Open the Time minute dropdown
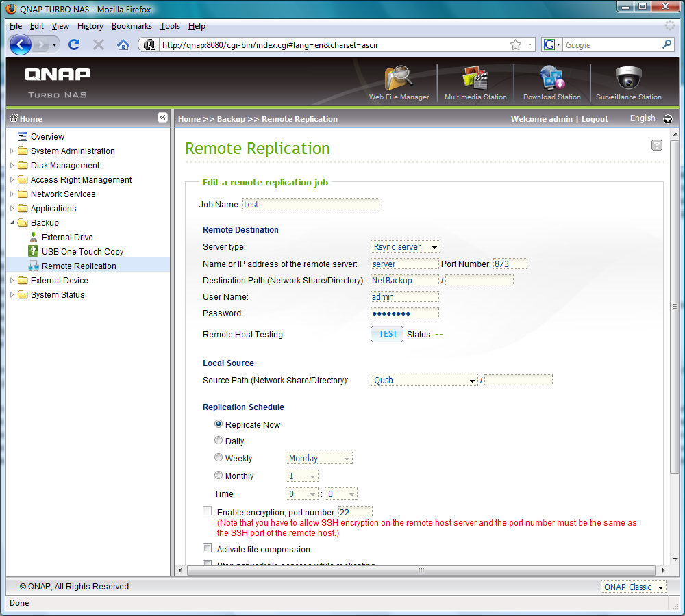 pyautogui.click(x=341, y=493)
